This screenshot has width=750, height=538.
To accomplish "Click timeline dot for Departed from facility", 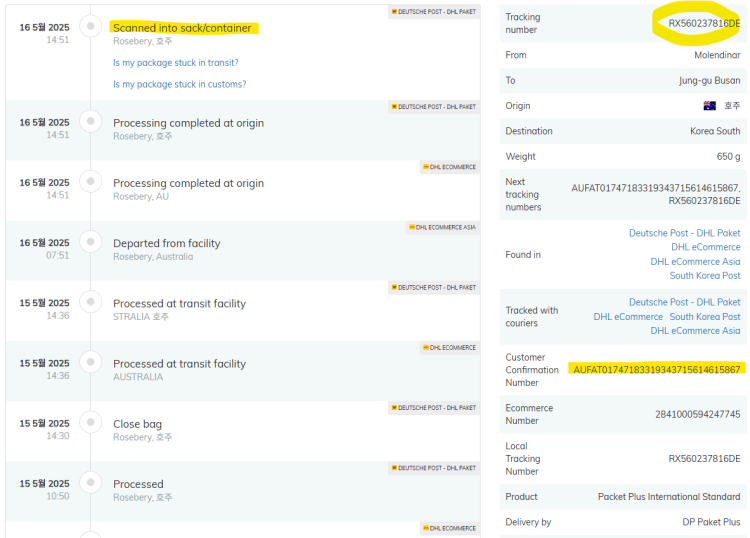I will tap(90, 242).
